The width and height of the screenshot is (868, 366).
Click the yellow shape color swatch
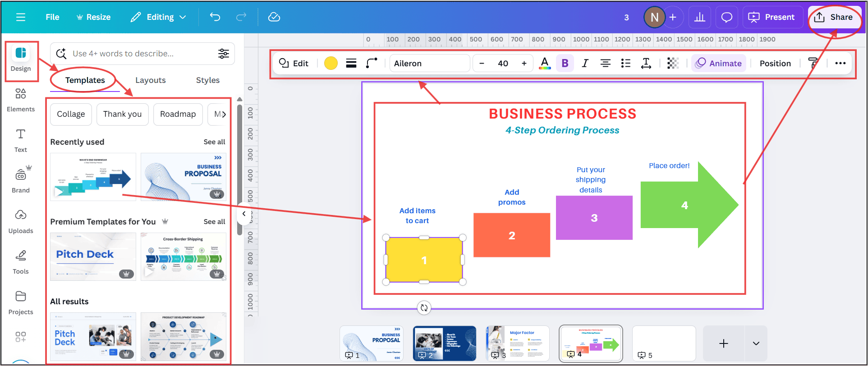[331, 64]
